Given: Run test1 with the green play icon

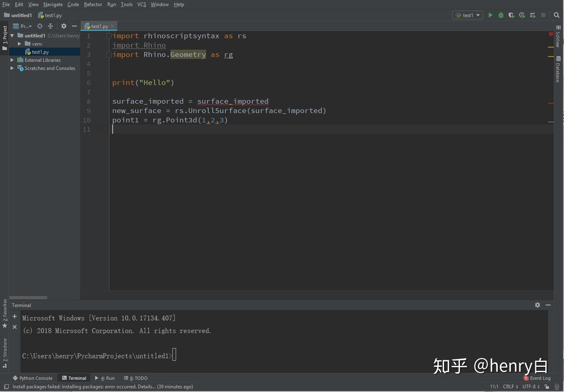Looking at the screenshot, I should pos(490,15).
